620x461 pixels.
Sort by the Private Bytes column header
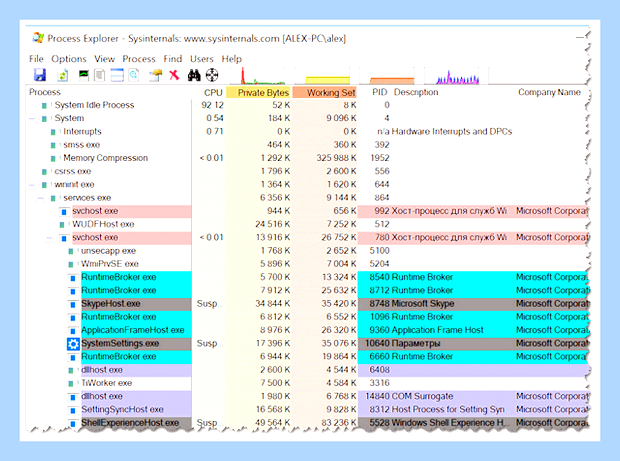259,93
